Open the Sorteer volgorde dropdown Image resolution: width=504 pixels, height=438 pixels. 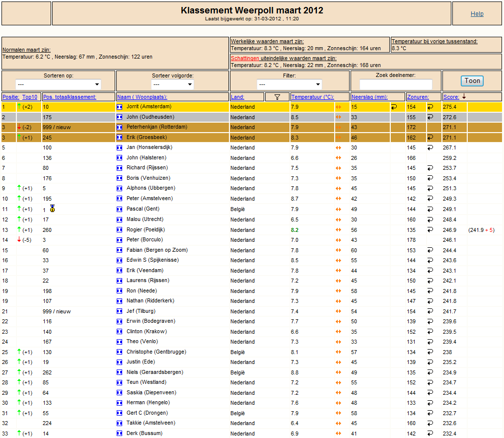click(172, 84)
